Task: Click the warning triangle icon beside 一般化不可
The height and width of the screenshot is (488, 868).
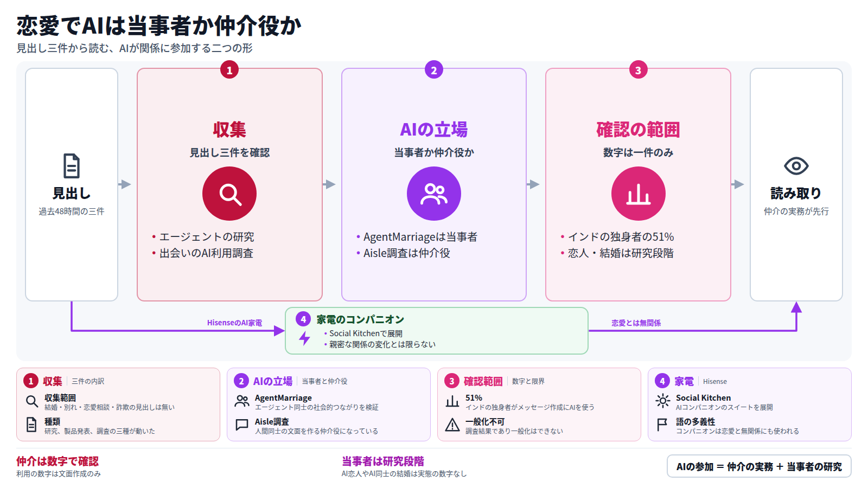Action: [452, 425]
